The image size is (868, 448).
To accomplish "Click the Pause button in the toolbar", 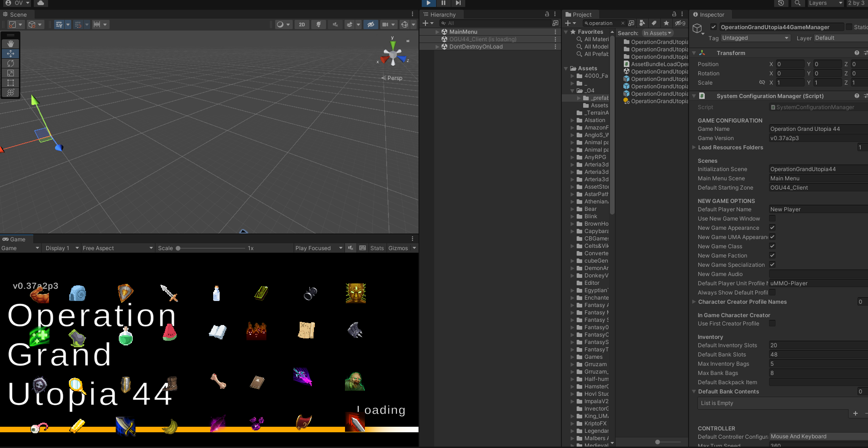I will tap(443, 3).
